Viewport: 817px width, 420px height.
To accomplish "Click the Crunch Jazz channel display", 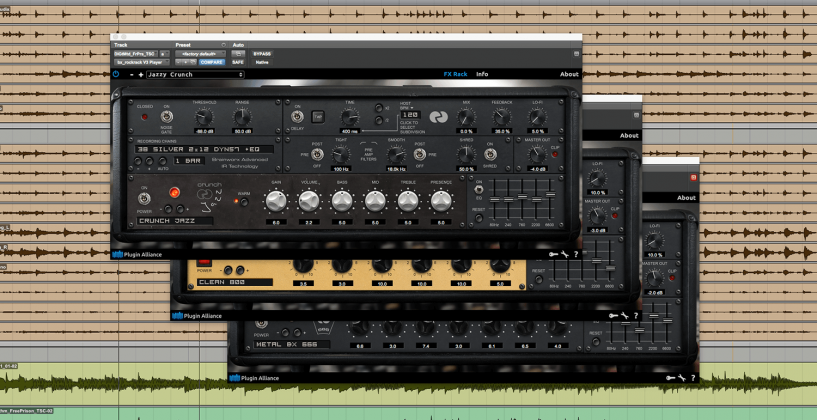I will (x=175, y=221).
